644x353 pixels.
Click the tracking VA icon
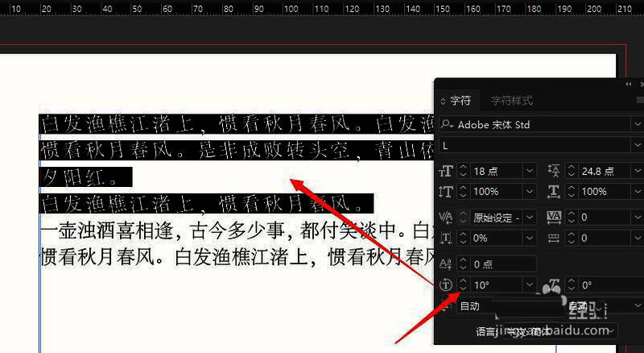pos(554,217)
